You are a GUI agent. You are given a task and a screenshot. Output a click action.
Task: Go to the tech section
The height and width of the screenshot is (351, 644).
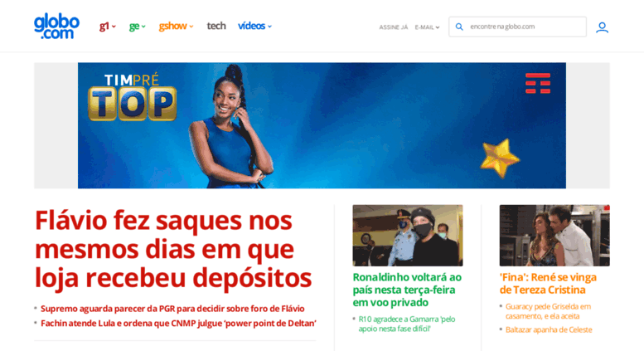(216, 26)
